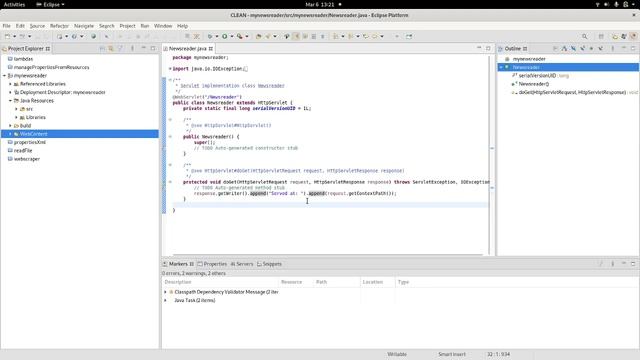This screenshot has height=360, width=640.
Task: Expand the Deployment Descriptor node
Action: pos(11,92)
